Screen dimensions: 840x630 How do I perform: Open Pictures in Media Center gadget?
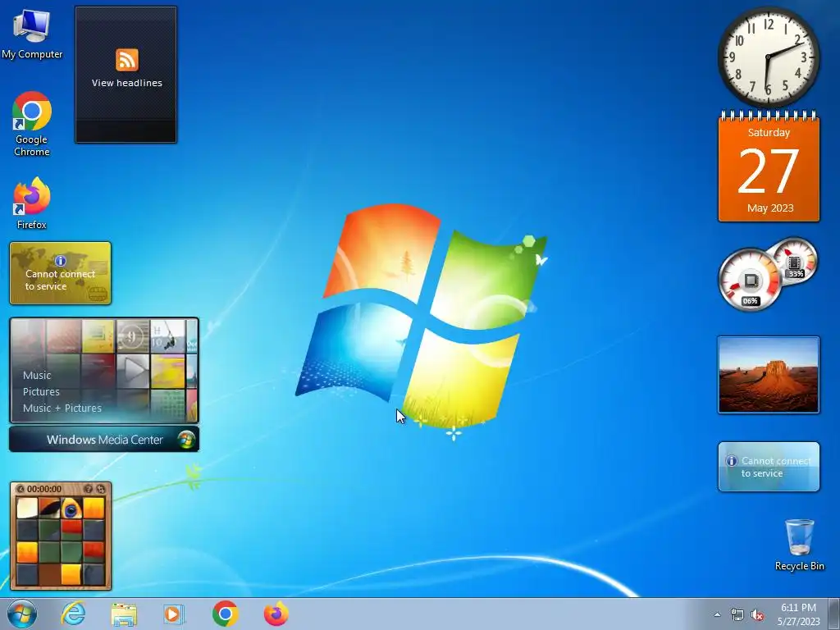(41, 391)
